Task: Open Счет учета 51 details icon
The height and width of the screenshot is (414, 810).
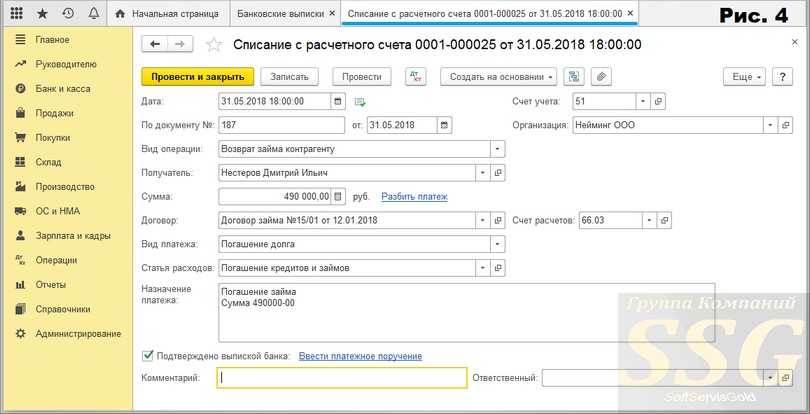Action: click(658, 101)
